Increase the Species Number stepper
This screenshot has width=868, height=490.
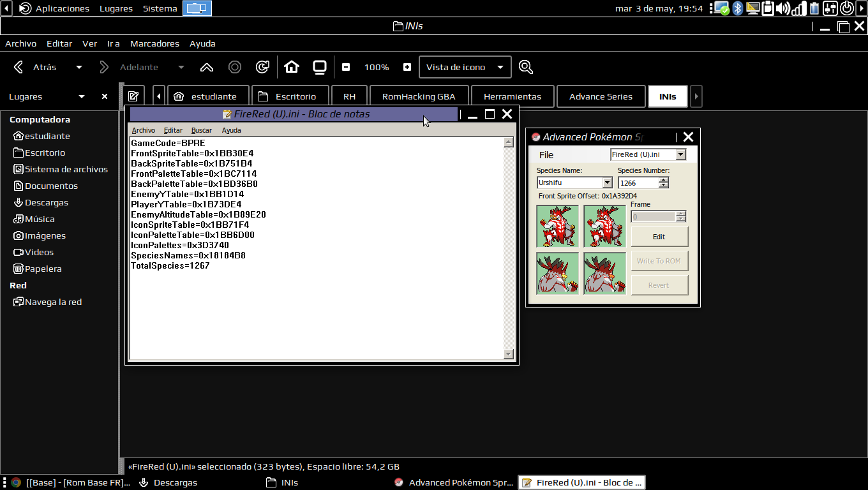[664, 180]
